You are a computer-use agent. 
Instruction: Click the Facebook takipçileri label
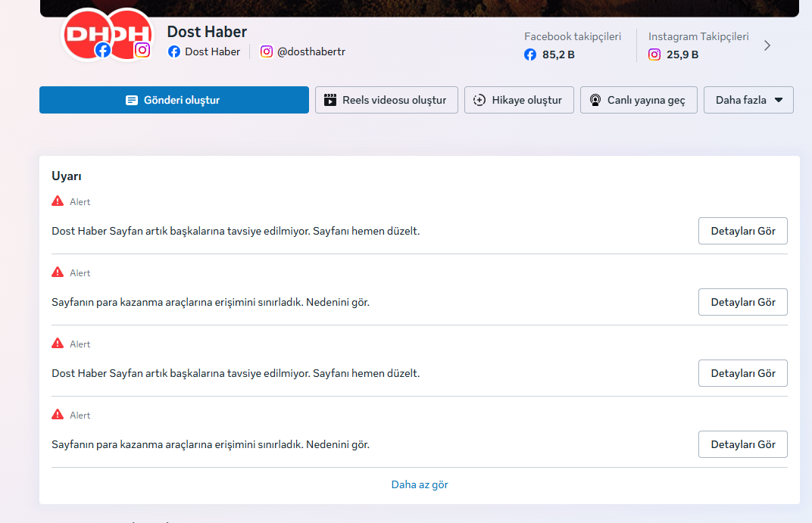(572, 36)
